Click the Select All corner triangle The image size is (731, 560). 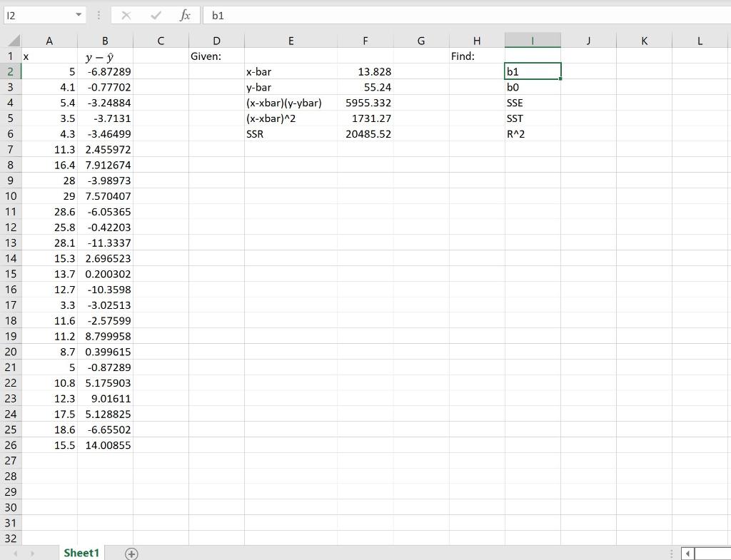point(10,40)
